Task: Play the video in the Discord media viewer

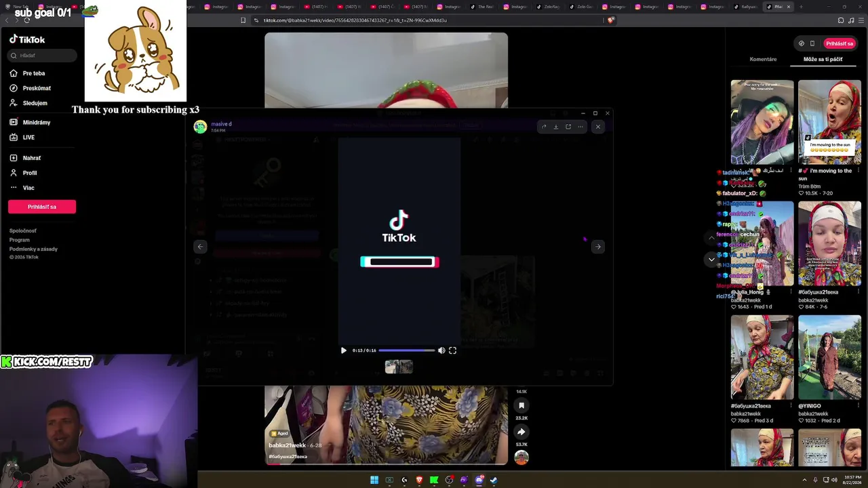Action: tap(343, 350)
